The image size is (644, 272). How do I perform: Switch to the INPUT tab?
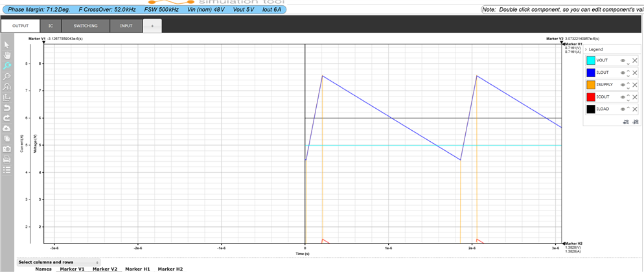coord(126,26)
